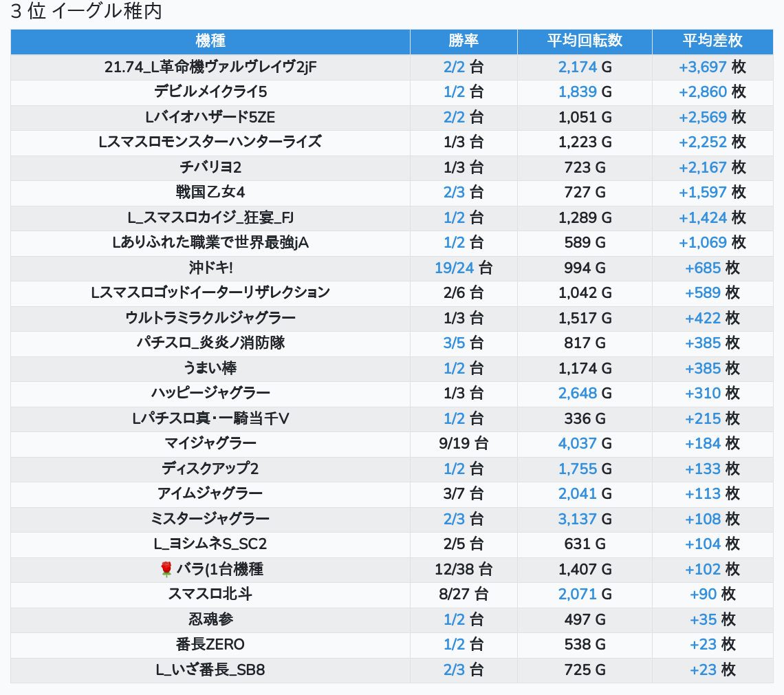The width and height of the screenshot is (784, 695).
Task: Click the 3,137 spins link for ミスタージャグラー
Action: tap(578, 519)
